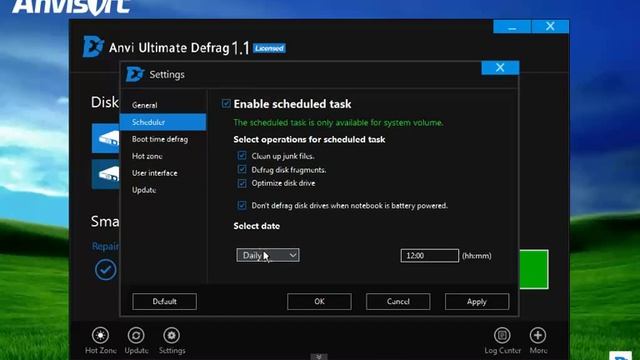Click the Default button
The width and height of the screenshot is (640, 360).
tap(164, 302)
